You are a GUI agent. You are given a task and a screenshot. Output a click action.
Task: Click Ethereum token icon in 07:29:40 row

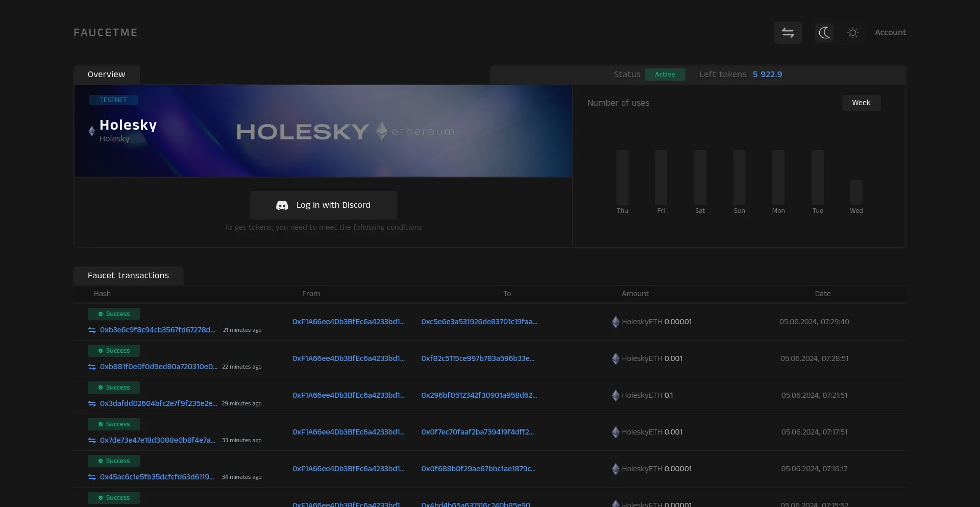click(x=616, y=322)
